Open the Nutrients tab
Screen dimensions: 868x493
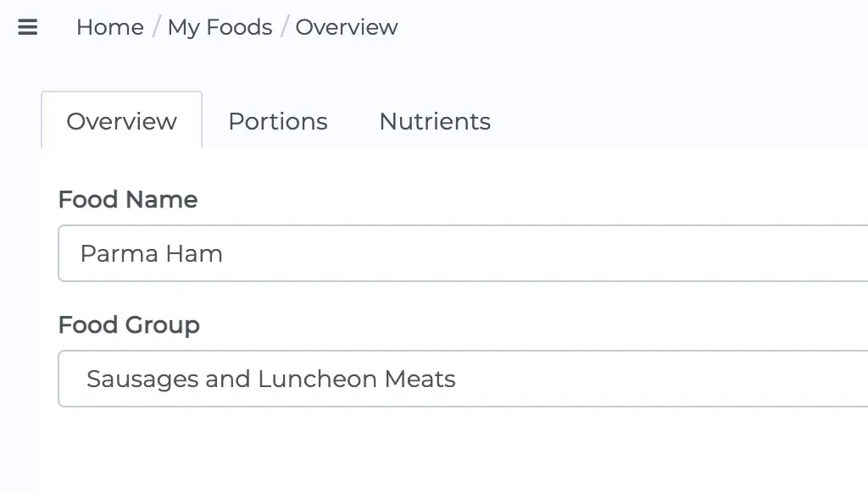[435, 121]
